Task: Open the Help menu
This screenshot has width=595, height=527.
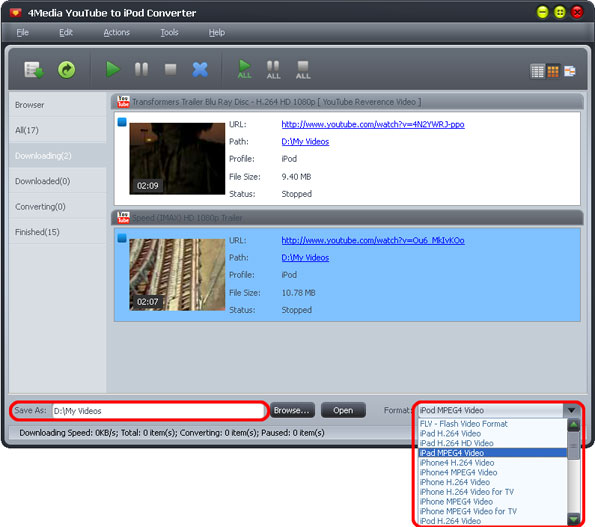Action: pos(217,33)
